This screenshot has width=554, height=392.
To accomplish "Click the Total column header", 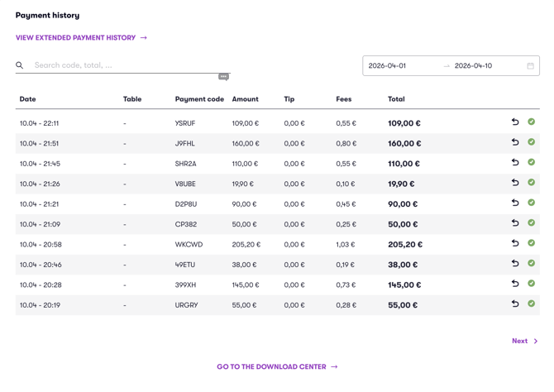I will [396, 99].
